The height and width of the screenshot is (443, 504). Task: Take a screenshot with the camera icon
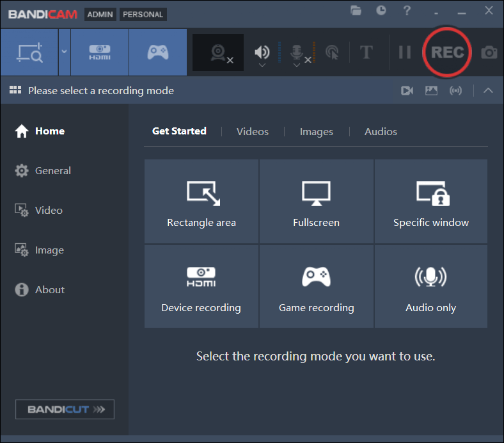pyautogui.click(x=489, y=52)
